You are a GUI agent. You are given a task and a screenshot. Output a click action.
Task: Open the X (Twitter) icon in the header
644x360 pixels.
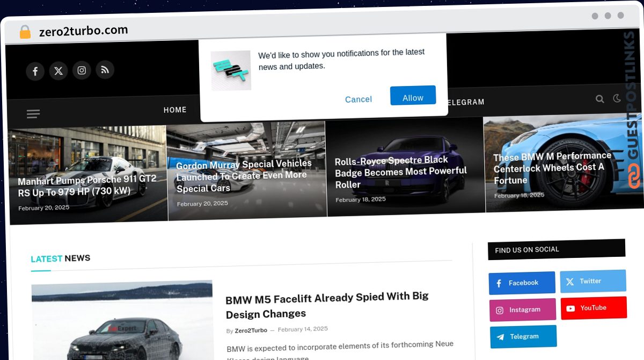(x=58, y=70)
